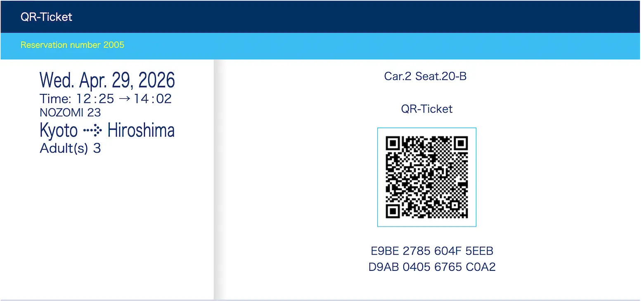Click the bottom-left finder square of QR code
Image resolution: width=644 pixels, height=301 pixels.
[x=392, y=212]
